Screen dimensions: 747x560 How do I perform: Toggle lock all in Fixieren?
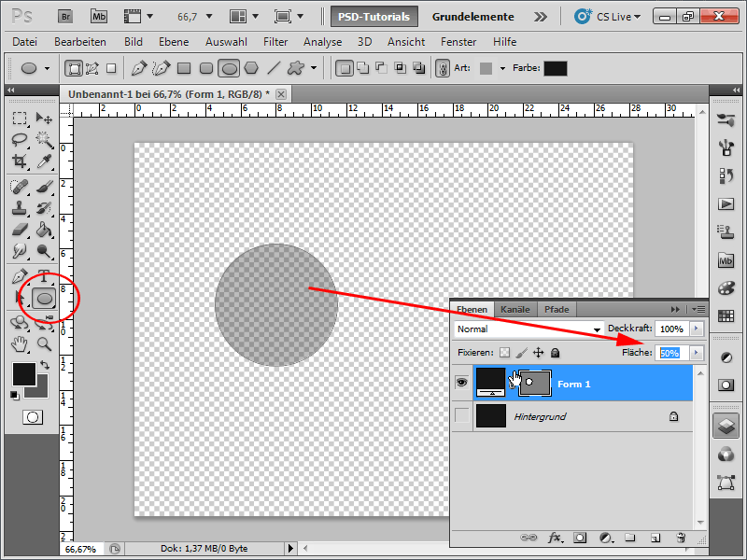point(555,353)
